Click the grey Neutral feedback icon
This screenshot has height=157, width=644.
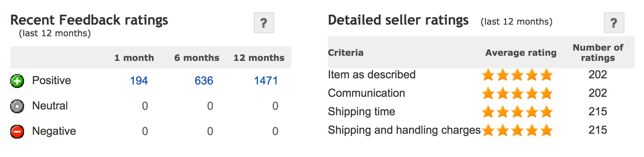click(17, 106)
